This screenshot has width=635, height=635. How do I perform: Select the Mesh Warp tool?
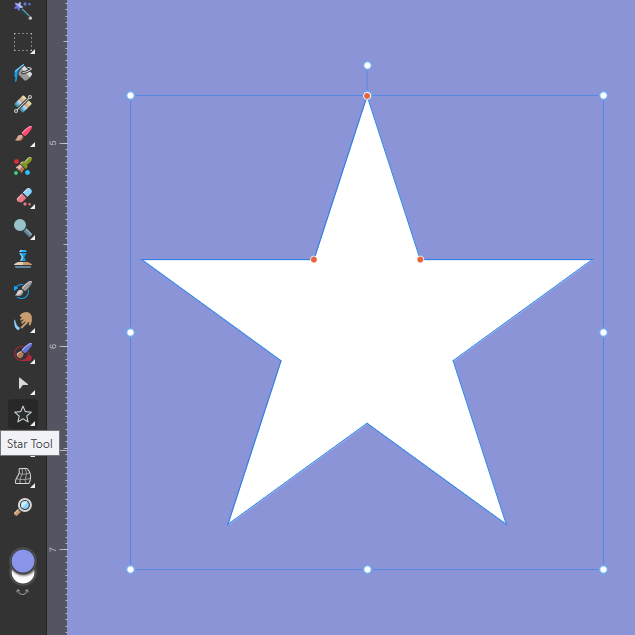pos(23,477)
